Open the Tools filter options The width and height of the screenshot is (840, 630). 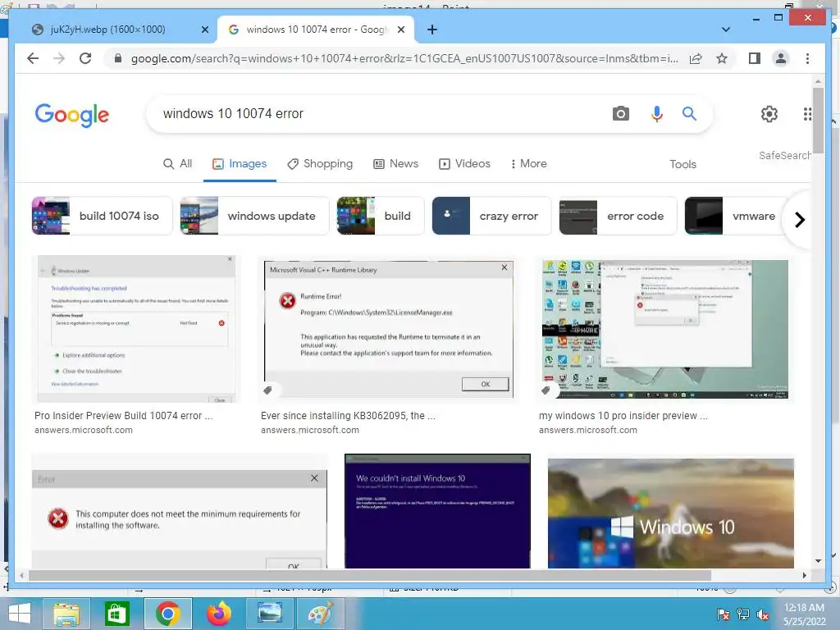point(682,164)
